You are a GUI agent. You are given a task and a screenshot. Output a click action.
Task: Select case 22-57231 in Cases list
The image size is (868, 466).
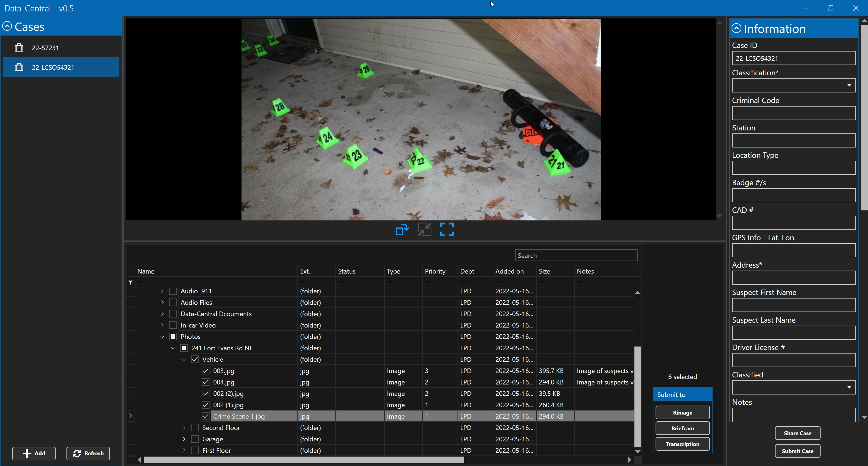click(61, 48)
